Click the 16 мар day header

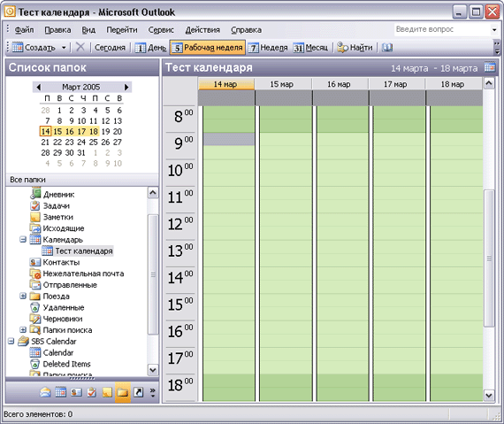pyautogui.click(x=340, y=84)
